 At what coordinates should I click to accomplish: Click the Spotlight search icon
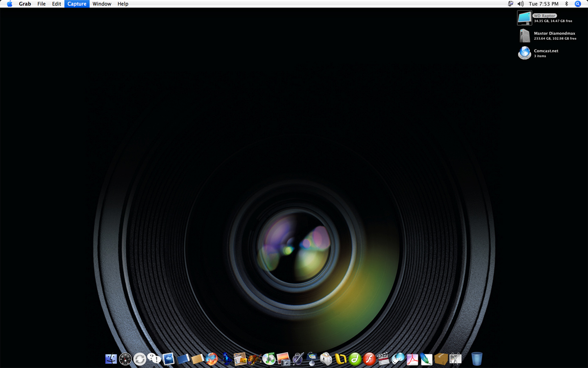578,4
